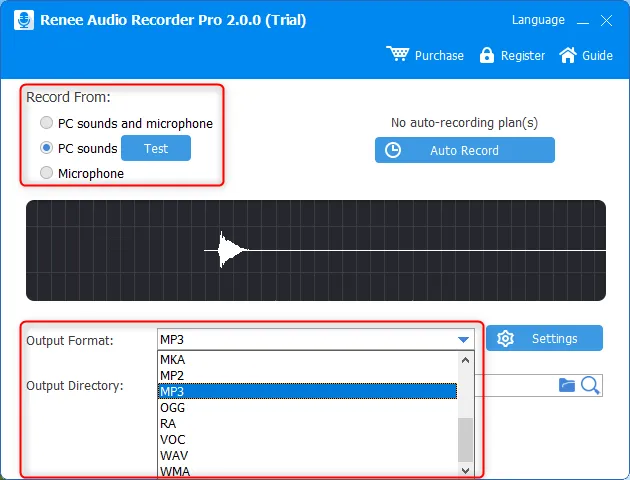Click the Guide link text
Screen dimensions: 630x480
pyautogui.click(x=597, y=55)
